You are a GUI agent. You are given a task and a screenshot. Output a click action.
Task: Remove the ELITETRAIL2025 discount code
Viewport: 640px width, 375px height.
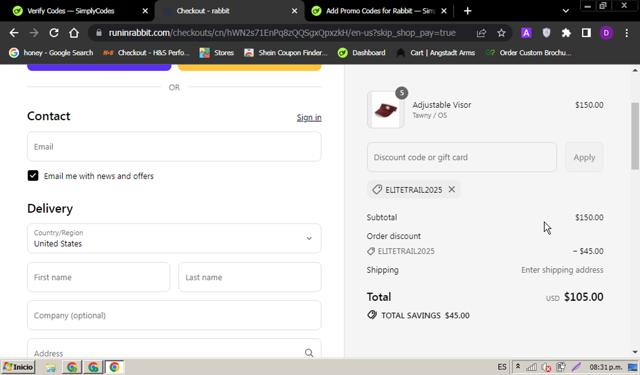pyautogui.click(x=452, y=189)
